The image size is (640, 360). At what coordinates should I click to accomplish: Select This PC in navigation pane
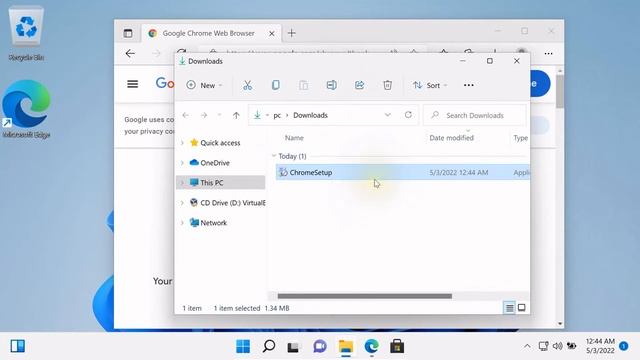[211, 182]
